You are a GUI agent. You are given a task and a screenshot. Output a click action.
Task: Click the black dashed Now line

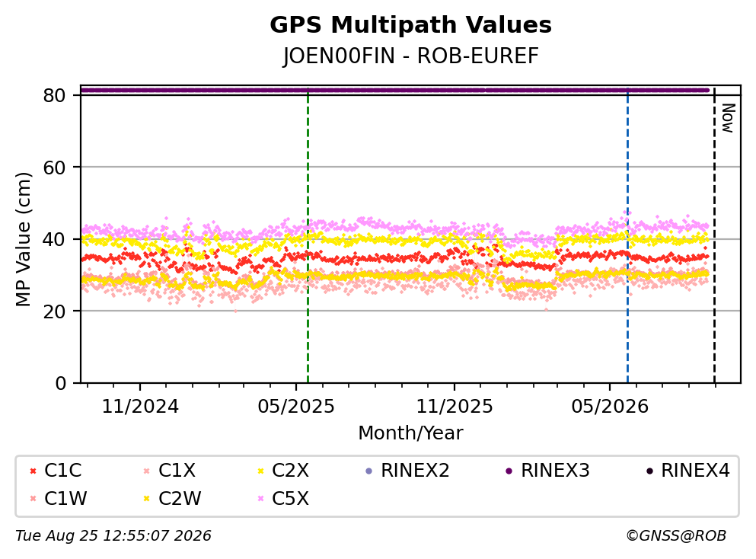[x=714, y=236]
